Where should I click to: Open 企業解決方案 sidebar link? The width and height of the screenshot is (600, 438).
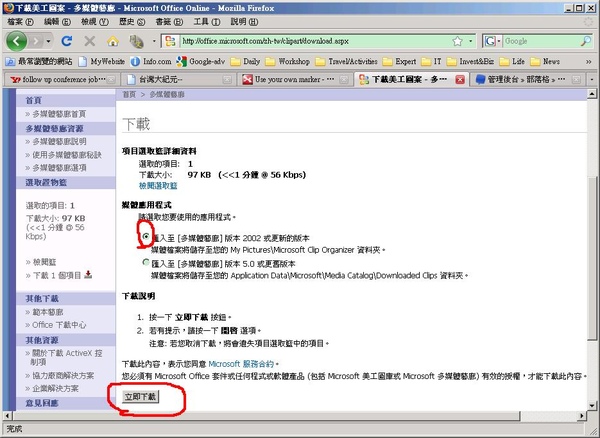[x=55, y=389]
